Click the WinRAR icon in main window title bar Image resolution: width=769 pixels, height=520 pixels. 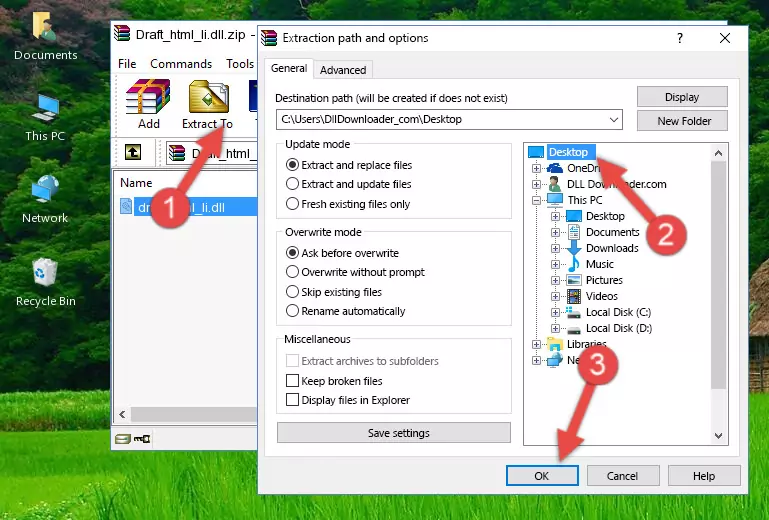[122, 34]
